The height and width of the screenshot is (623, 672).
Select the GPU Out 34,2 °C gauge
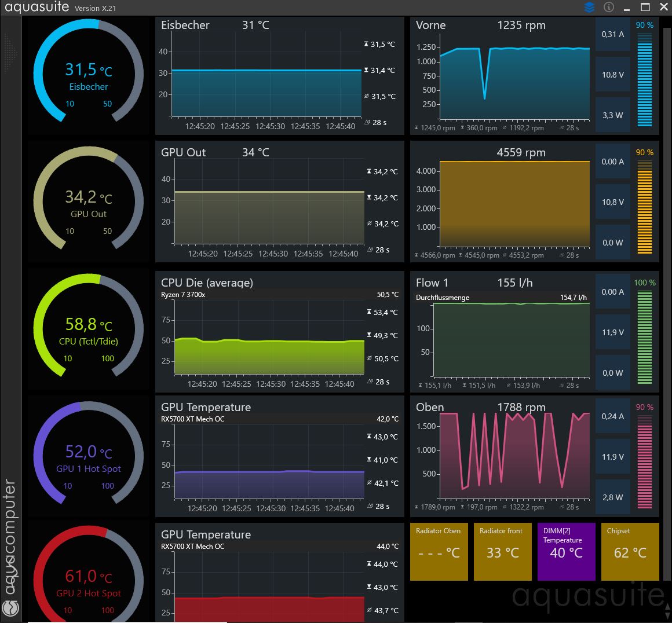(x=88, y=199)
